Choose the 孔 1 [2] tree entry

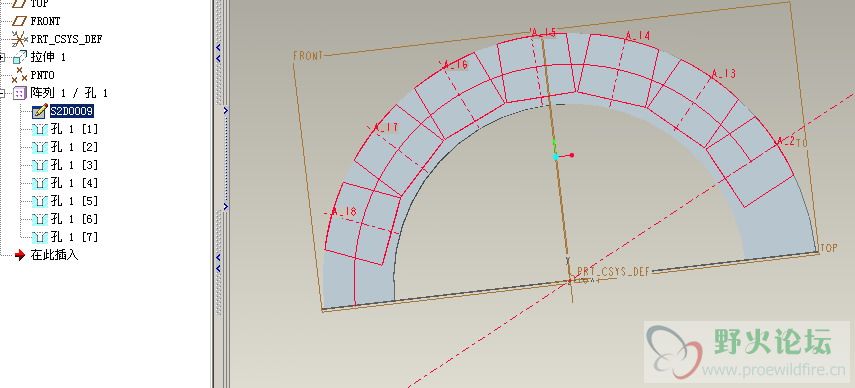74,147
